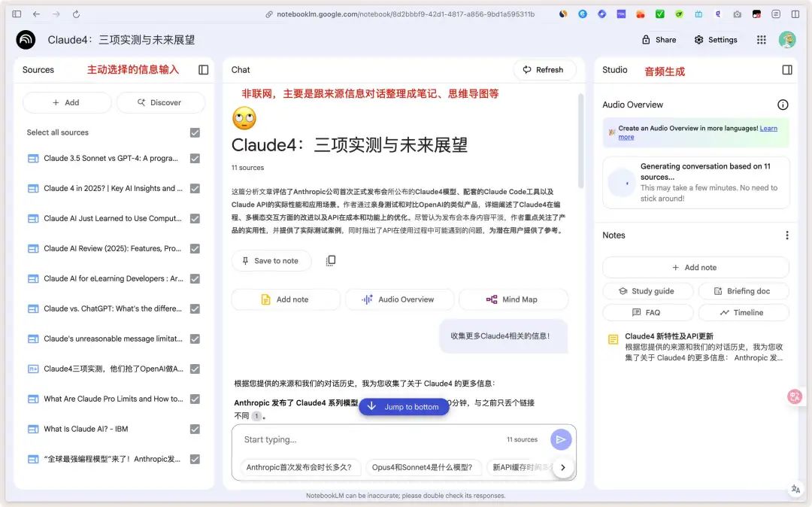Collapse the Sources panel
812x507 pixels.
(x=202, y=69)
